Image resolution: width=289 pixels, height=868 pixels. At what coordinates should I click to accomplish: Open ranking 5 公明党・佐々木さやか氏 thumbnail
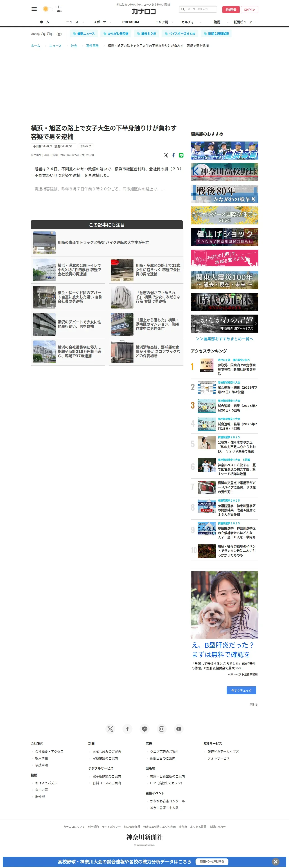[206, 443]
